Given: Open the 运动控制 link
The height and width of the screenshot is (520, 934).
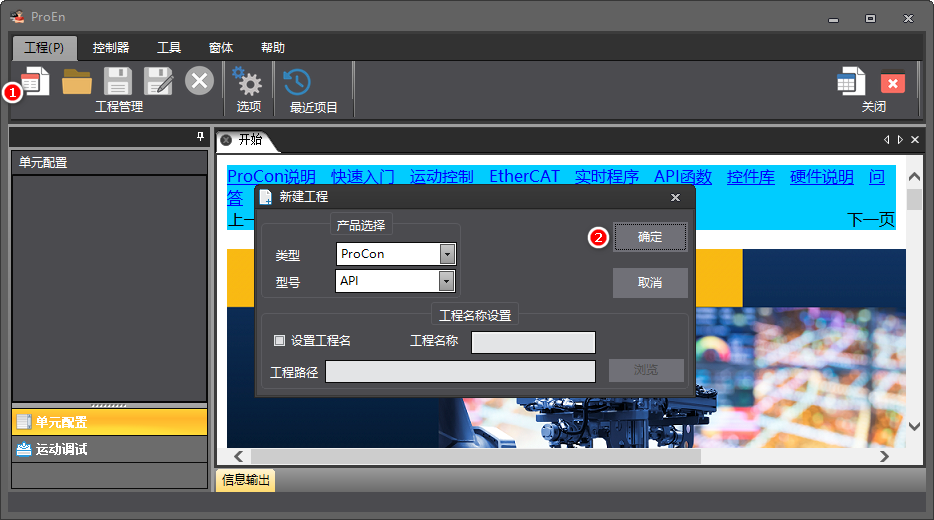Looking at the screenshot, I should pyautogui.click(x=441, y=177).
